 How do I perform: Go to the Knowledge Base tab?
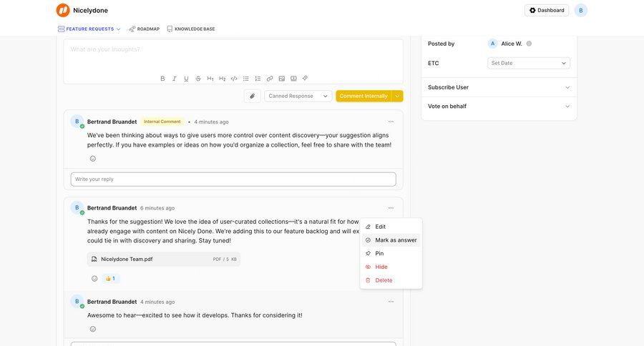pyautogui.click(x=191, y=29)
